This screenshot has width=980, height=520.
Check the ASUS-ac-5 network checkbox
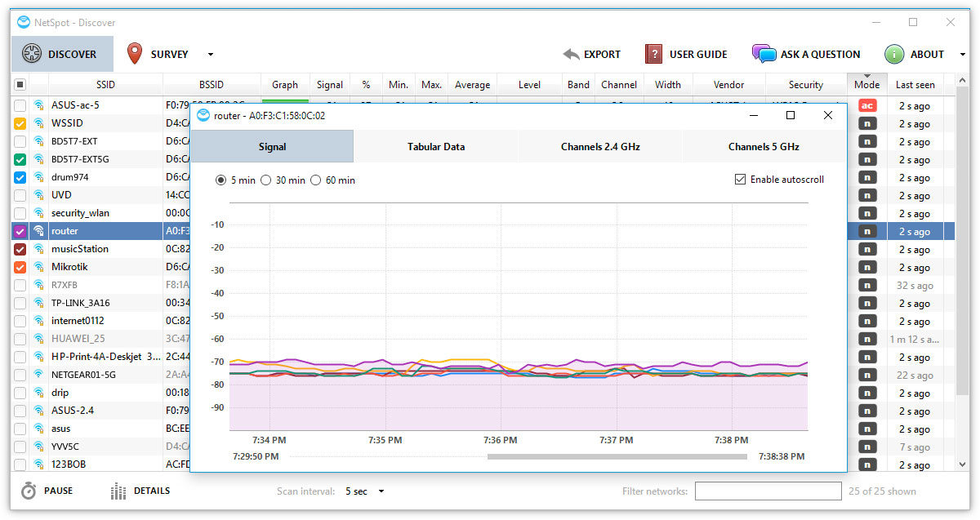coord(20,105)
